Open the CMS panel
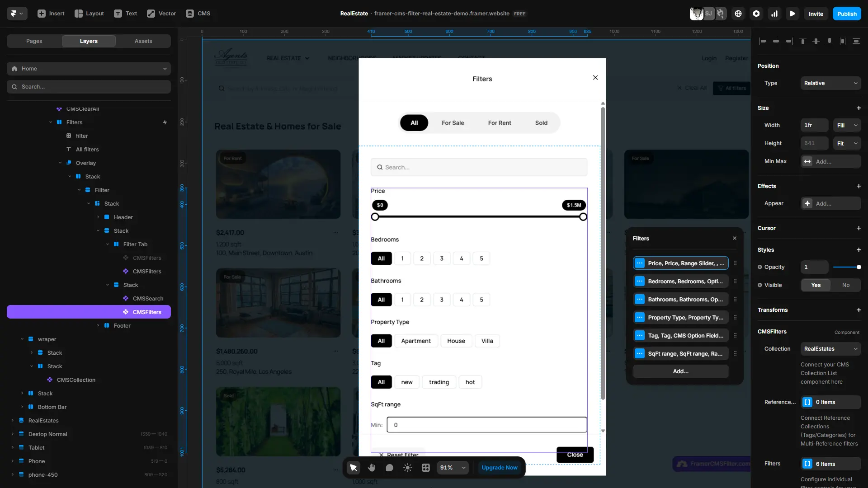 coord(198,14)
